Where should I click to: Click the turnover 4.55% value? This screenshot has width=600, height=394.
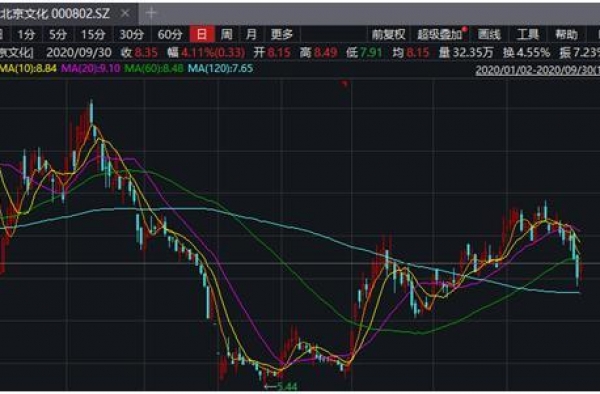[x=533, y=52]
